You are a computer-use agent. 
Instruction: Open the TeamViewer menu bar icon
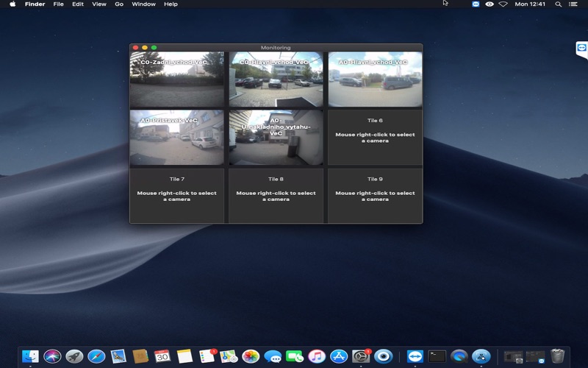[x=476, y=4]
